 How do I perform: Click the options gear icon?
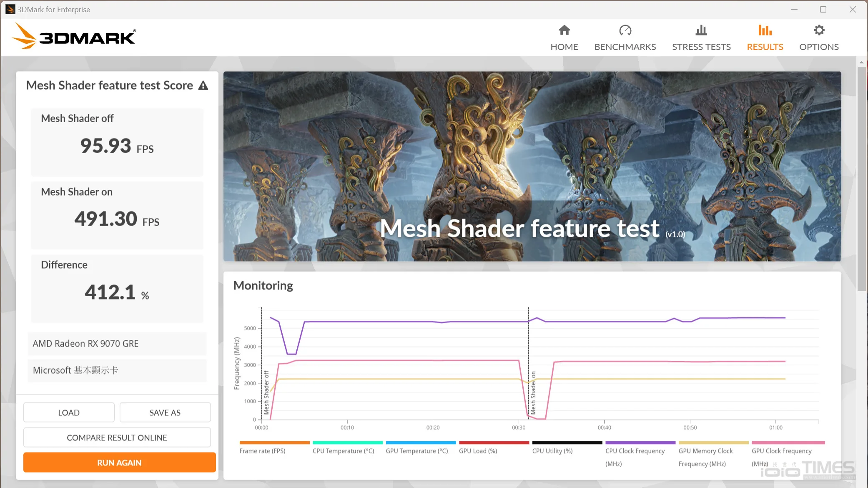(819, 30)
